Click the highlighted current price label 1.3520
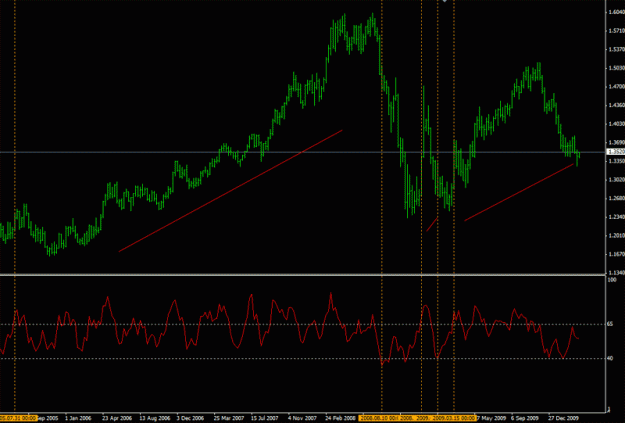Image resolution: width=625 pixels, height=423 pixels. pyautogui.click(x=616, y=152)
